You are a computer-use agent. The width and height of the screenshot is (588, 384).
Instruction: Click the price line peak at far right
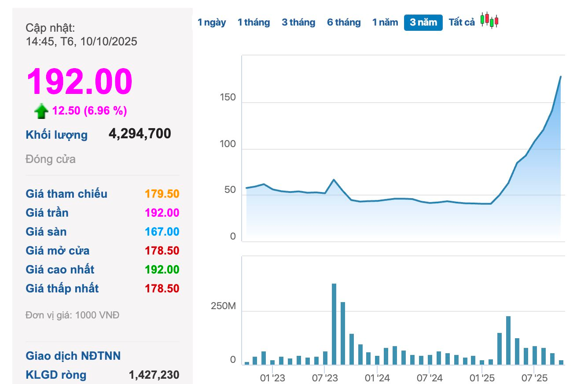[560, 77]
